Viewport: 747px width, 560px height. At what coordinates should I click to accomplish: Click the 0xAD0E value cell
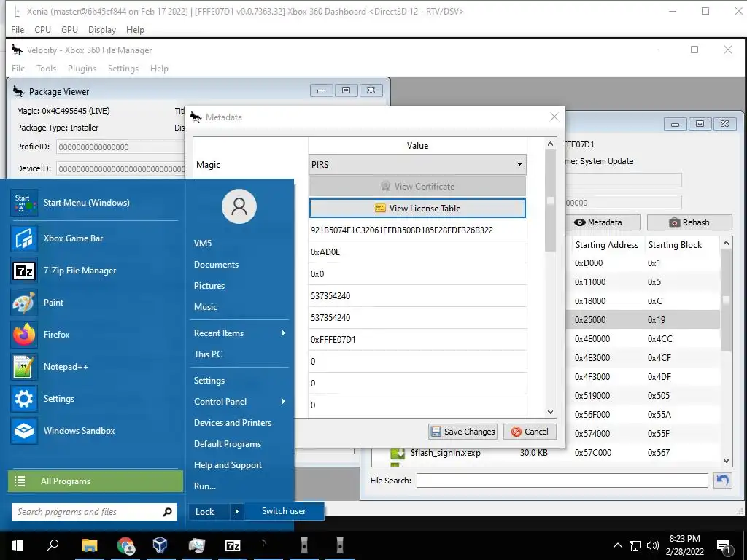417,252
